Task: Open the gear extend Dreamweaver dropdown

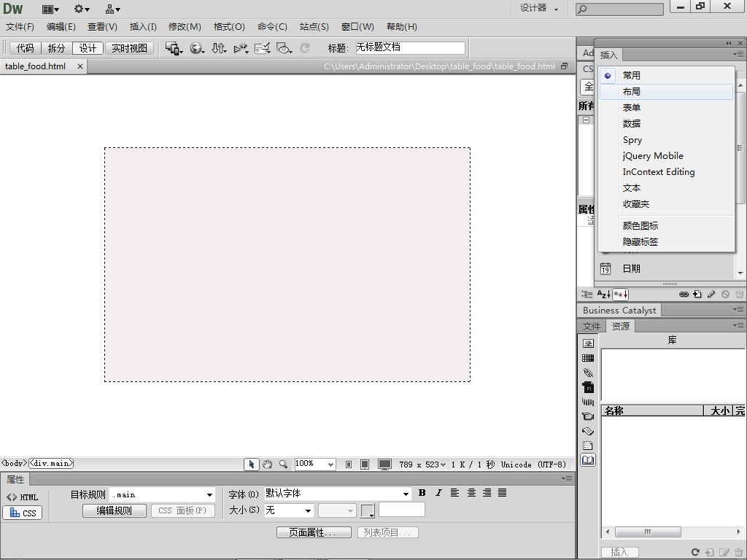Action: pyautogui.click(x=82, y=9)
